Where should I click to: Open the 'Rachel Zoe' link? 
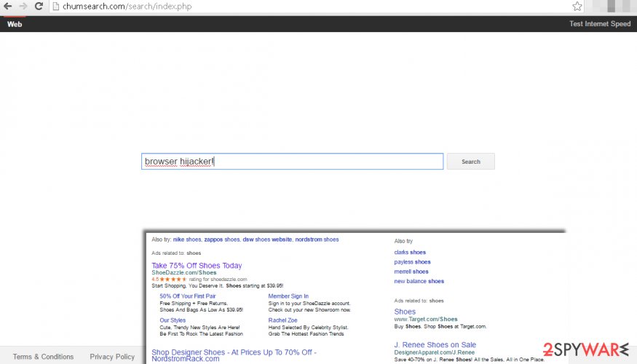click(x=282, y=320)
